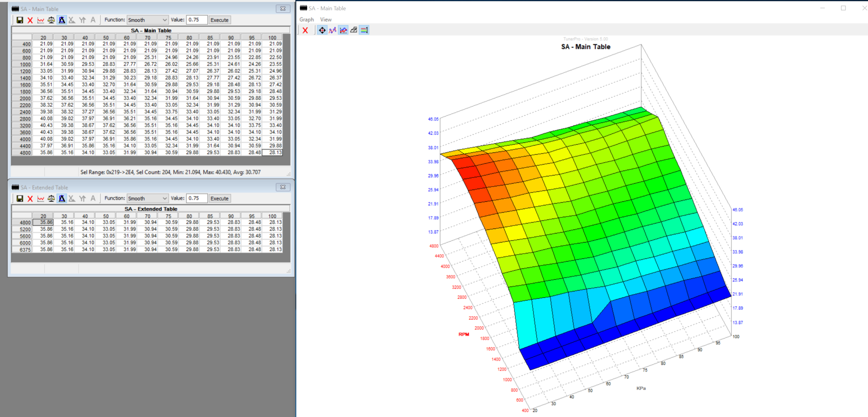Open the View menu
This screenshot has height=417, width=868.
[x=325, y=20]
